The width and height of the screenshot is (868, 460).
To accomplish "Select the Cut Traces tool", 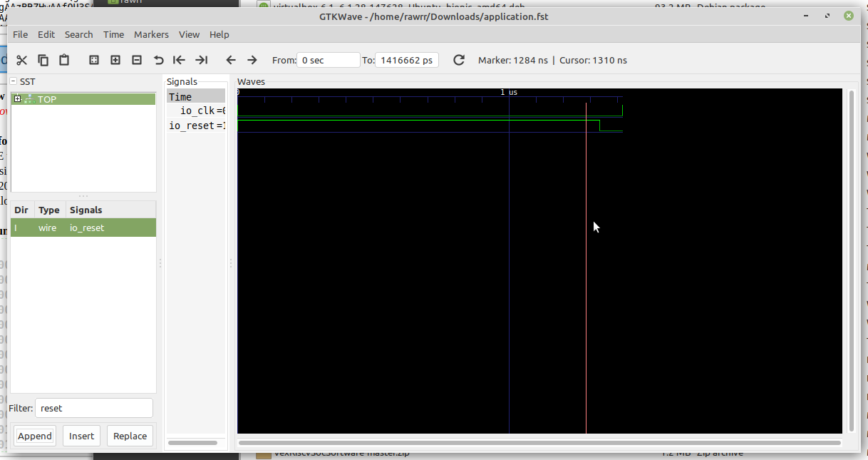I will 21,60.
